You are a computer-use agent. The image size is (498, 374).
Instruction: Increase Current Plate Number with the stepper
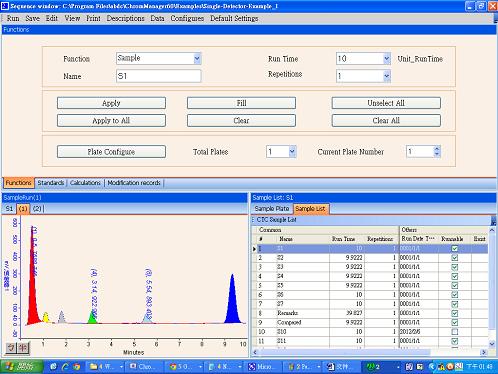(437, 149)
